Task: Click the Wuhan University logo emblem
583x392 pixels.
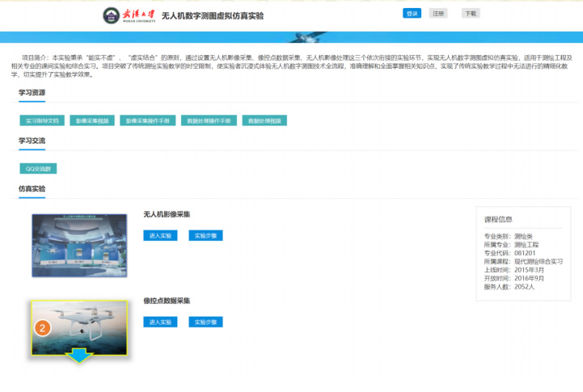Action: pyautogui.click(x=111, y=16)
